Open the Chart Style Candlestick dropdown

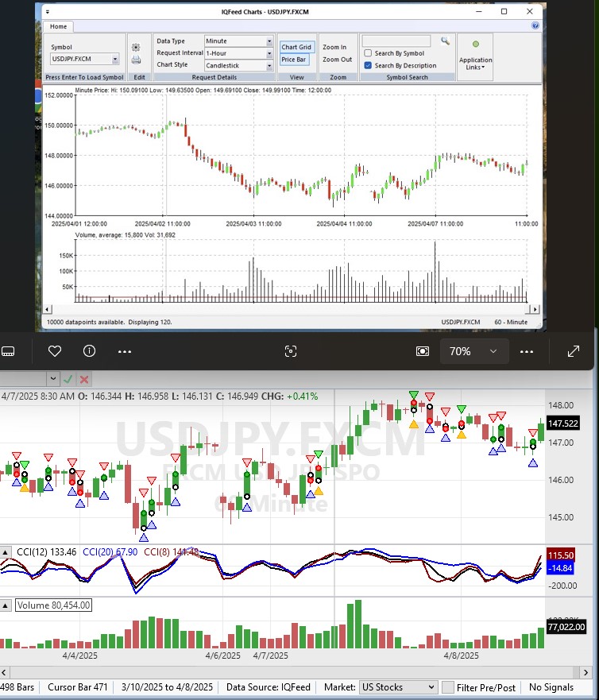point(238,66)
